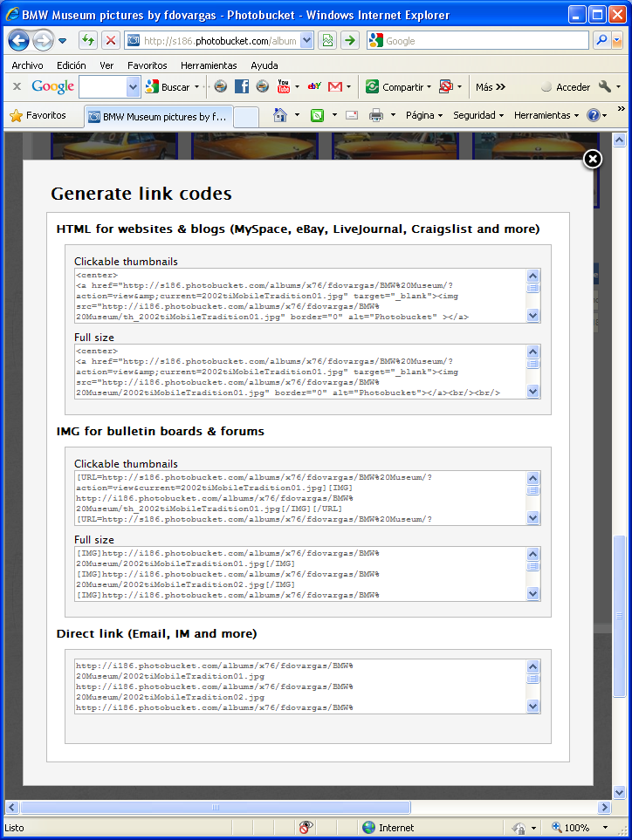Image resolution: width=632 pixels, height=840 pixels.
Task: Open the Google toolbar wrench settings
Action: tap(605, 86)
